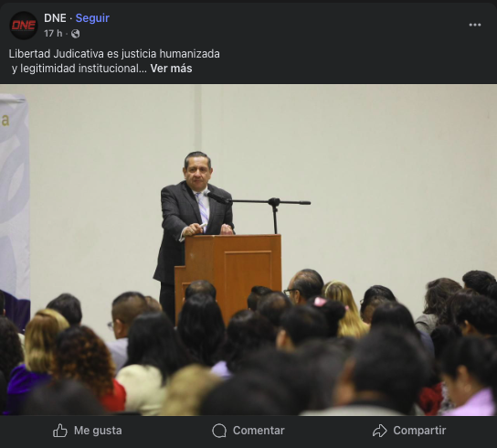The image size is (497, 448).
Task: Open the DNE profile picture logo
Action: click(24, 26)
